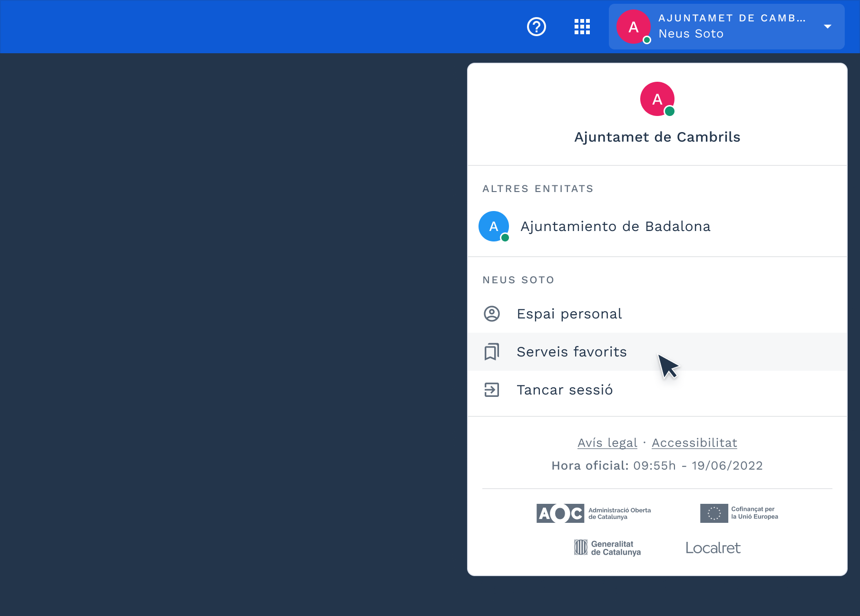Image resolution: width=860 pixels, height=616 pixels.
Task: Open the Avís legal link
Action: (x=607, y=443)
